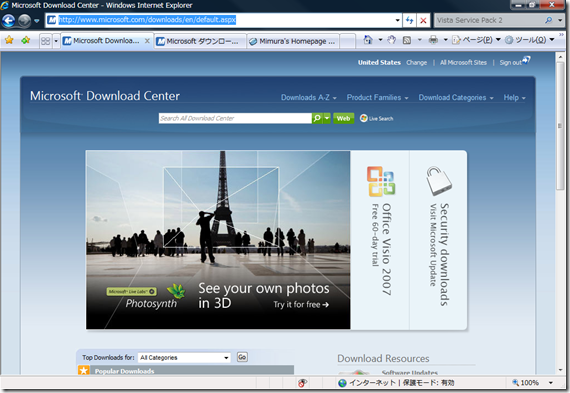Click the Feeds (RSS) icon
The width and height of the screenshot is (570, 393).
pos(407,40)
